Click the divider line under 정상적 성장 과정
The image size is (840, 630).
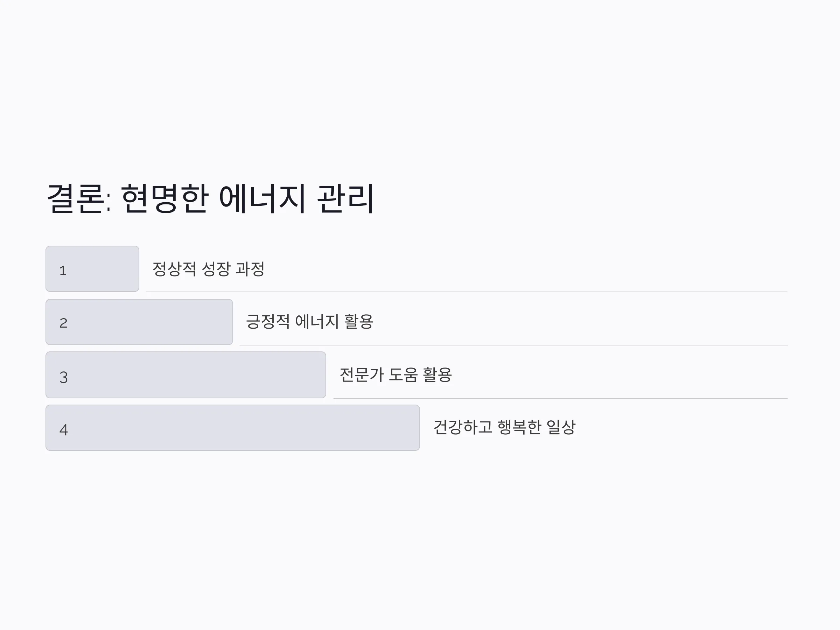click(x=467, y=292)
